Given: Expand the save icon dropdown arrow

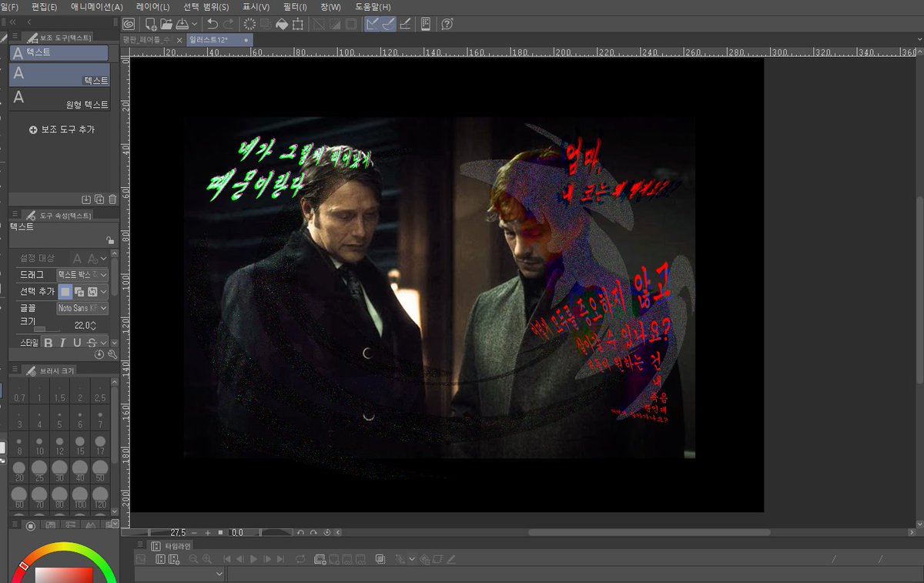Looking at the screenshot, I should coord(194,24).
